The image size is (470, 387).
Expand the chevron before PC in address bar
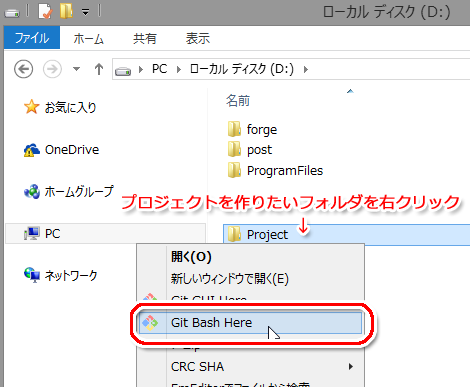tap(141, 70)
